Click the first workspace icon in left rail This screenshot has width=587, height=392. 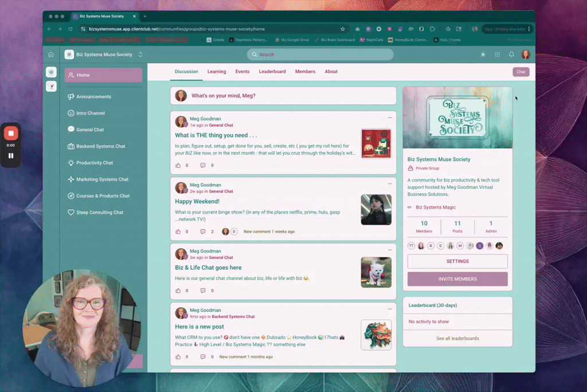click(51, 72)
